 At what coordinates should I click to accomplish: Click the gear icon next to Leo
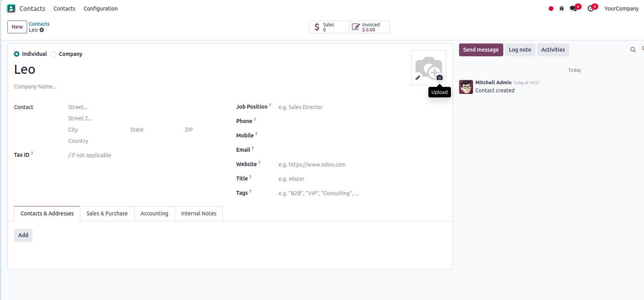tap(42, 30)
